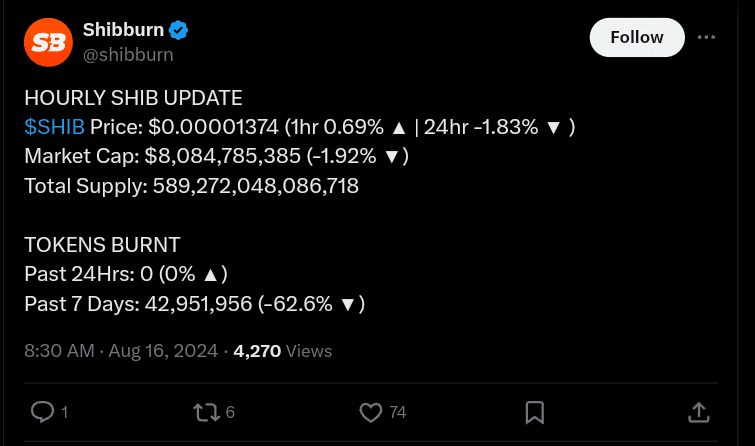Viewport: 755px width, 446px height.
Task: Click the Shibburn SB profile avatar
Action: [x=48, y=42]
